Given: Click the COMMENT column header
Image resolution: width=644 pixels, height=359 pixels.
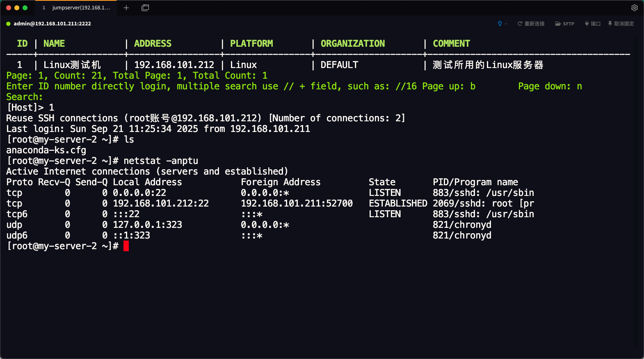Looking at the screenshot, I should [451, 43].
